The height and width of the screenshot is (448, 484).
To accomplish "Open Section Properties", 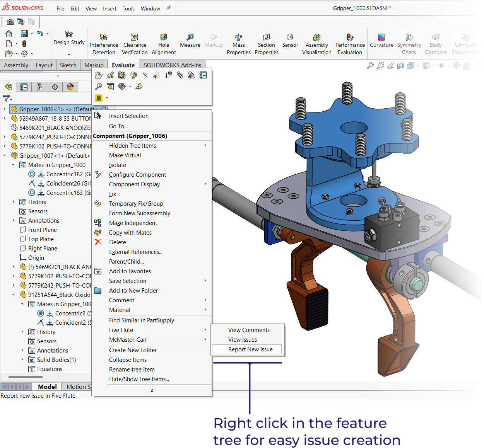I will [x=267, y=44].
